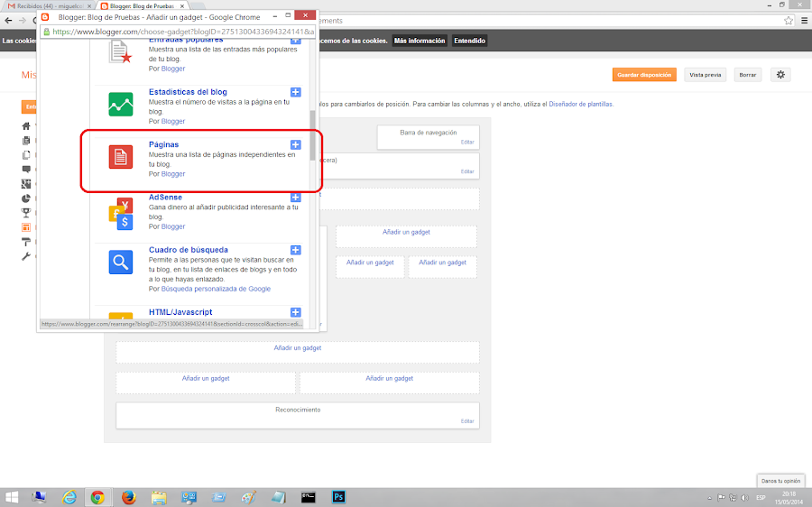The height and width of the screenshot is (507, 812).
Task: Edit the Barra de navegación section
Action: [467, 142]
